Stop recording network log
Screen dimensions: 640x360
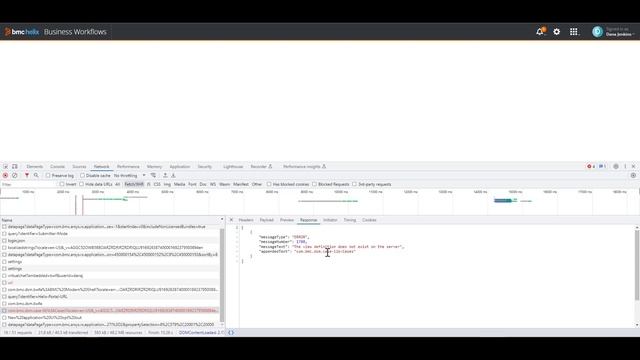[x=5, y=176]
